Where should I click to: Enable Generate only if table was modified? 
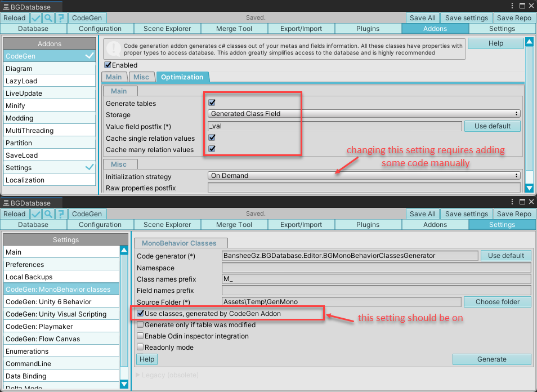point(140,324)
